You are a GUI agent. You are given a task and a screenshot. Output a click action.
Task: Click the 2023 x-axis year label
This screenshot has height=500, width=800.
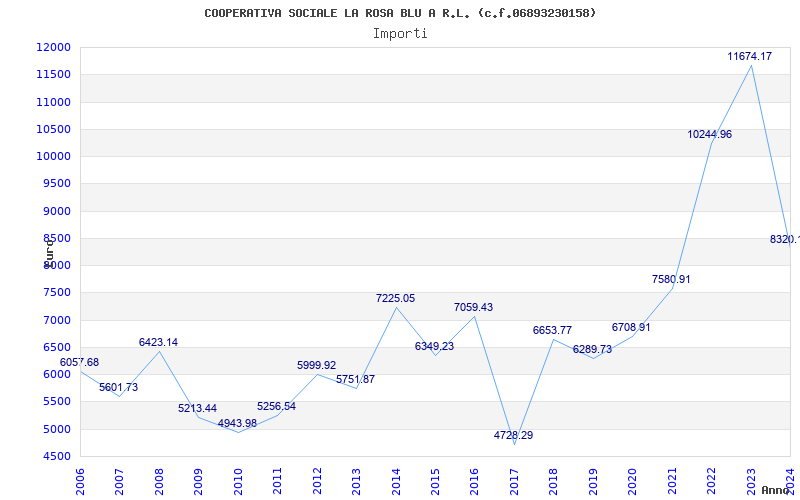point(751,482)
